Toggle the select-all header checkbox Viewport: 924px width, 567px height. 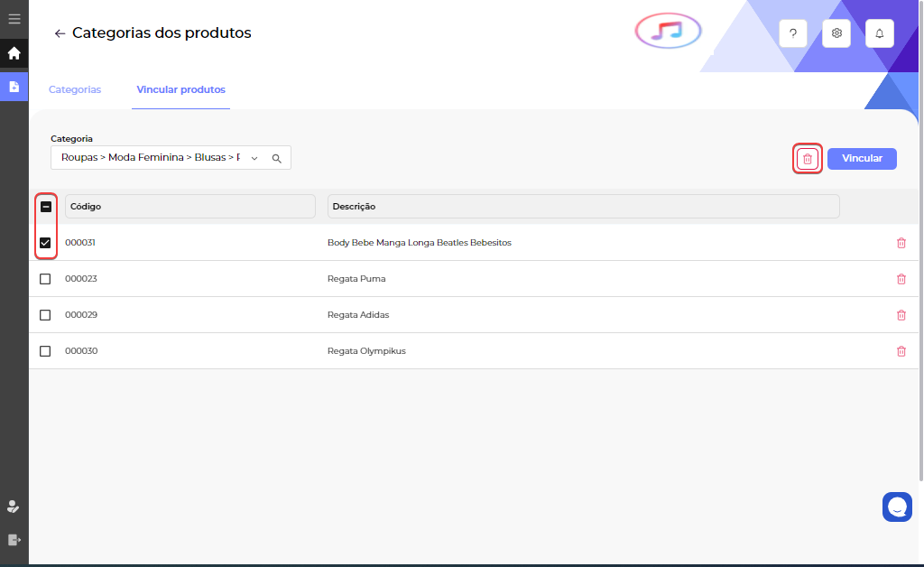click(46, 207)
